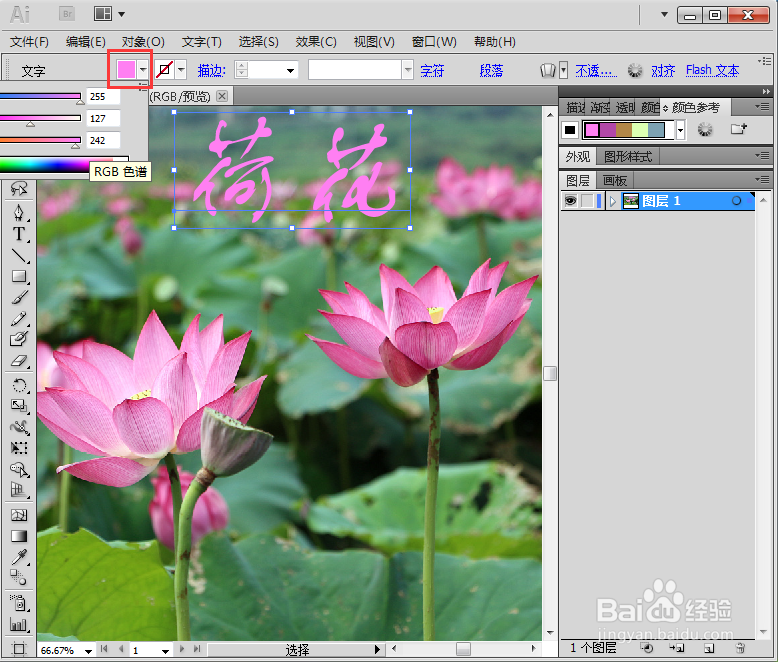Select the Scale tool
778x662 pixels.
pyautogui.click(x=19, y=406)
